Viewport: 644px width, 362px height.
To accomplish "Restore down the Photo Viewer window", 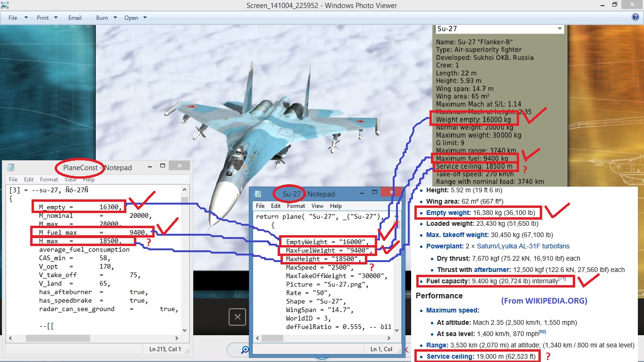I will pyautogui.click(x=614, y=5).
